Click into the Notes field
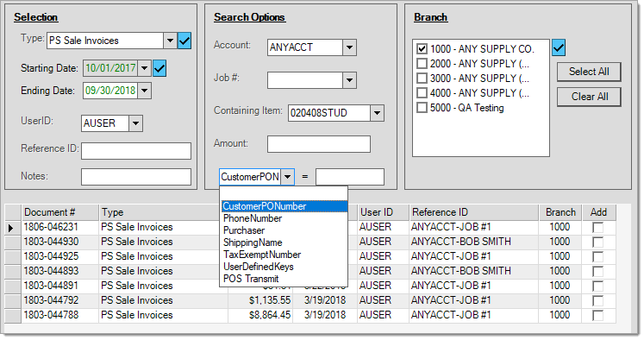This screenshot has width=644, height=340. click(136, 177)
